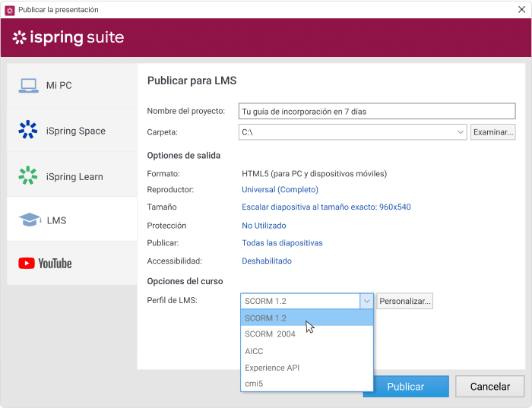Click the Publicar: label
The height and width of the screenshot is (408, 532).
click(163, 243)
